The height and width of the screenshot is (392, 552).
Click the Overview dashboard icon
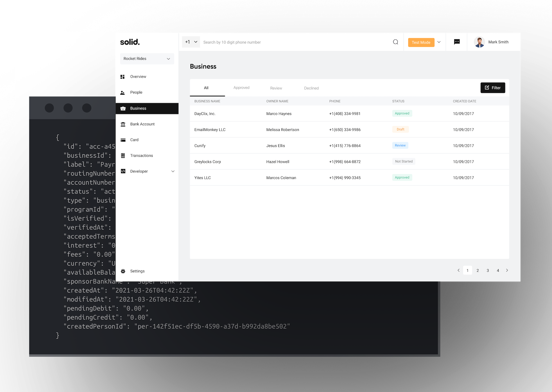pyautogui.click(x=123, y=77)
